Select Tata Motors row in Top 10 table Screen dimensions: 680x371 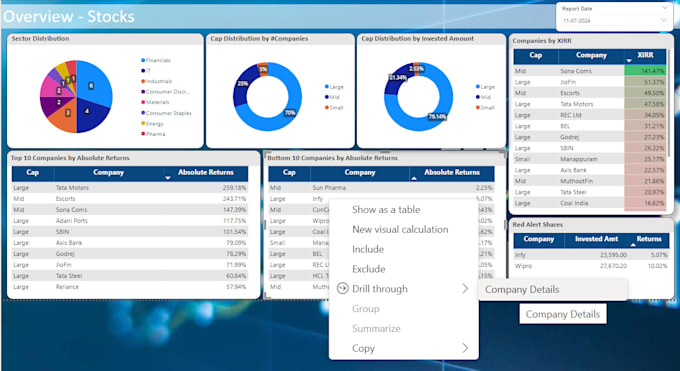coord(130,188)
